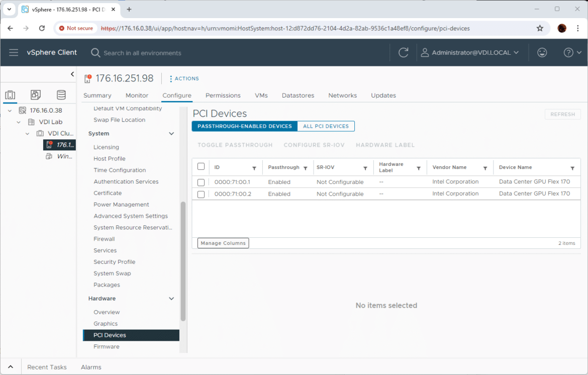The height and width of the screenshot is (375, 588).
Task: Click the search in all environments field
Action: pyautogui.click(x=142, y=53)
